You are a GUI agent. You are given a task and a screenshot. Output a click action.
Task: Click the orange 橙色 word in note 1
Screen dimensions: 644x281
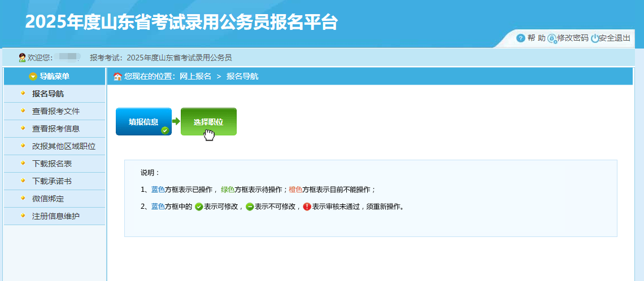tap(295, 190)
